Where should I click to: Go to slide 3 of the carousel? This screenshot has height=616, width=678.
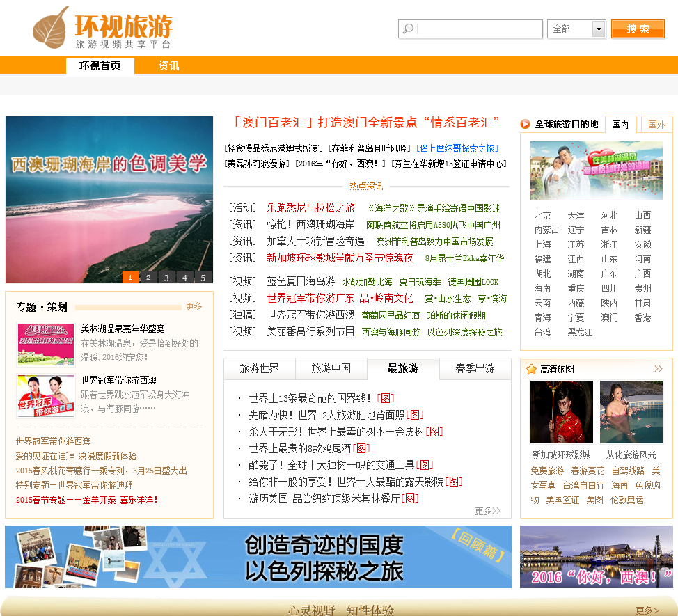tap(166, 277)
